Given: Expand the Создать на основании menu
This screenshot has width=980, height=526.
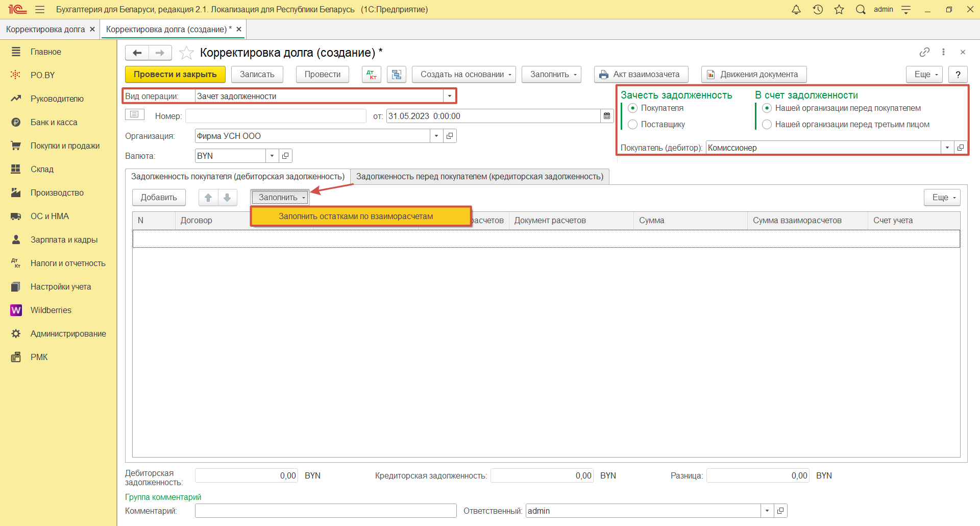Looking at the screenshot, I should click(x=463, y=75).
